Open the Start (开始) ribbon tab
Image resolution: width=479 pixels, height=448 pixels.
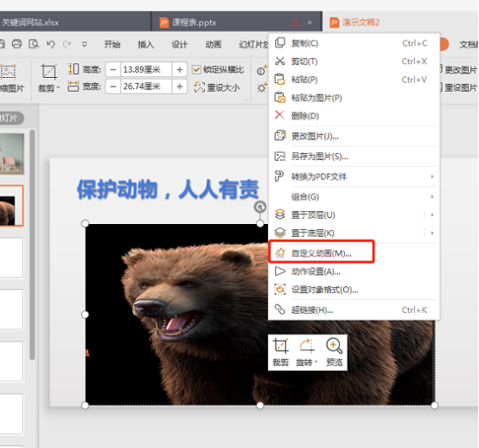tap(112, 45)
